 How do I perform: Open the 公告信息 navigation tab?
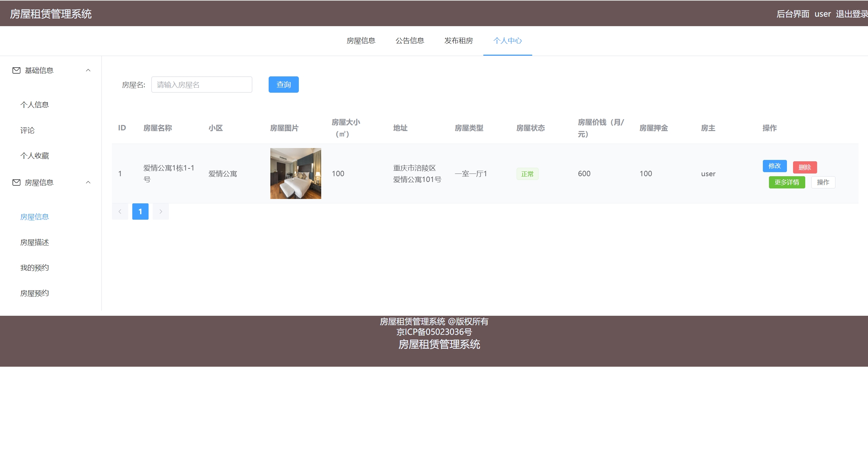pos(409,41)
